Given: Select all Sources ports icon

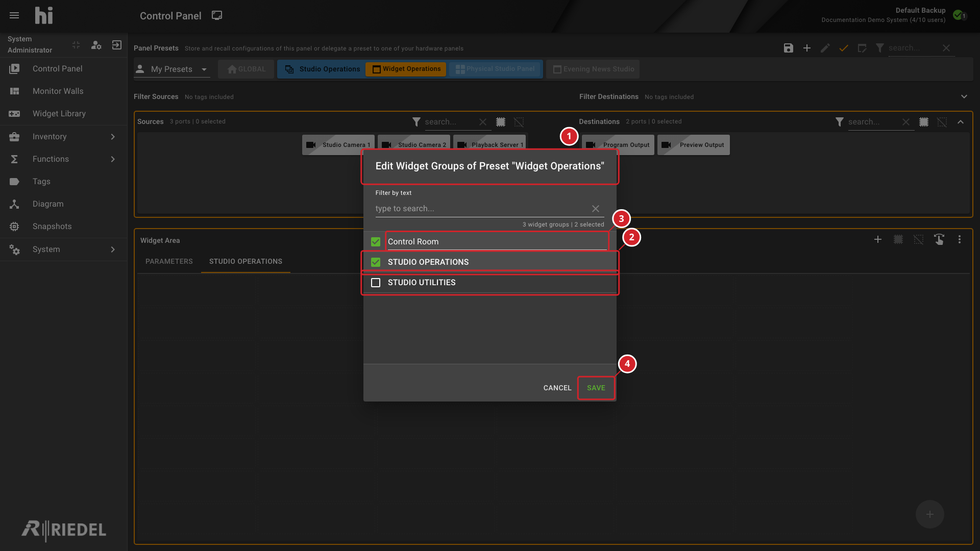Looking at the screenshot, I should tap(501, 122).
